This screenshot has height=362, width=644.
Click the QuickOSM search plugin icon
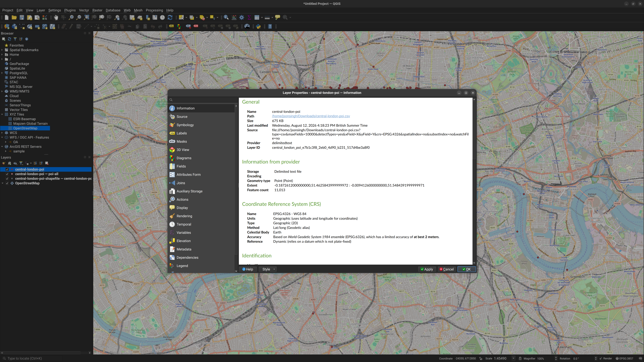pyautogui.click(x=247, y=26)
